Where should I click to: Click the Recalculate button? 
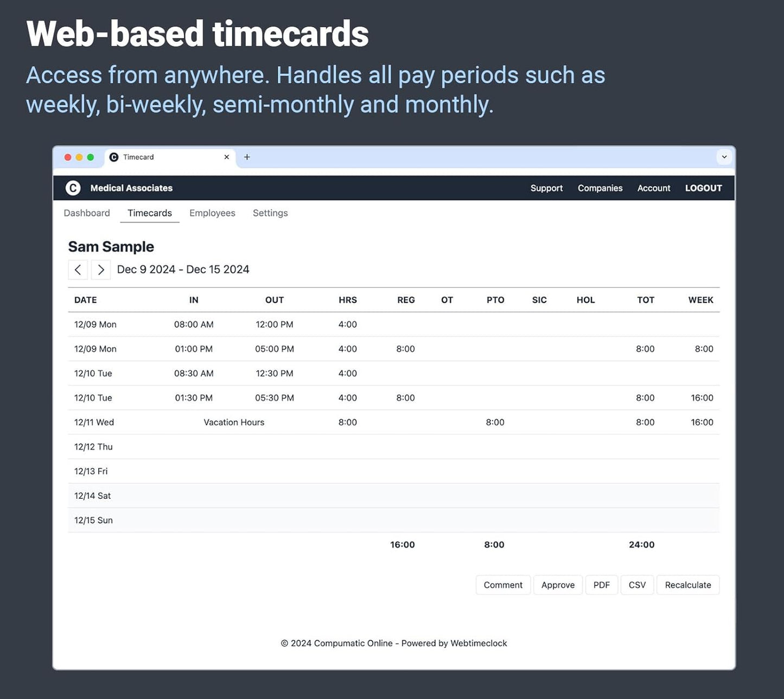(687, 585)
